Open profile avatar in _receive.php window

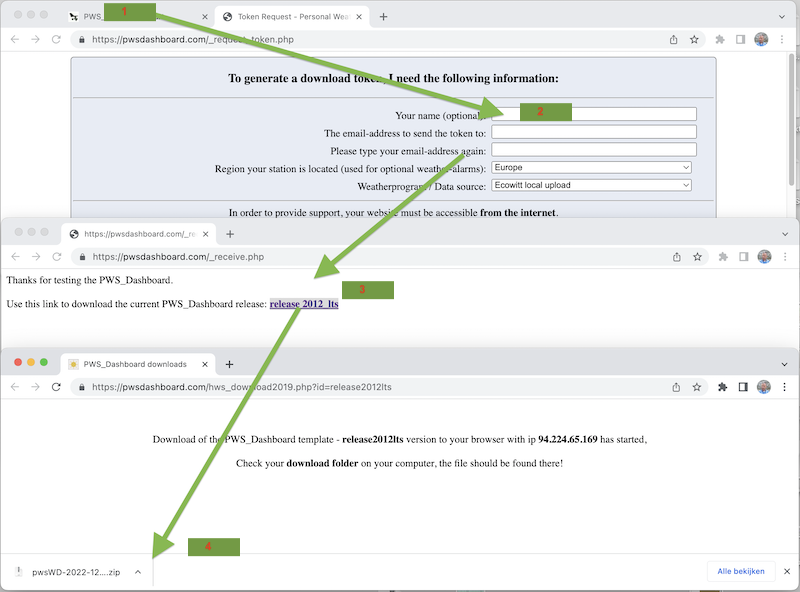(764, 257)
